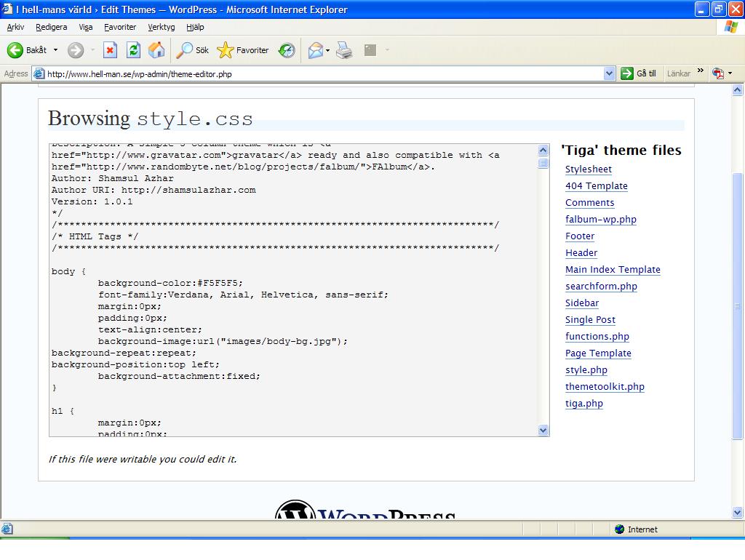
Task: Open the Arkiv menu
Action: point(15,27)
